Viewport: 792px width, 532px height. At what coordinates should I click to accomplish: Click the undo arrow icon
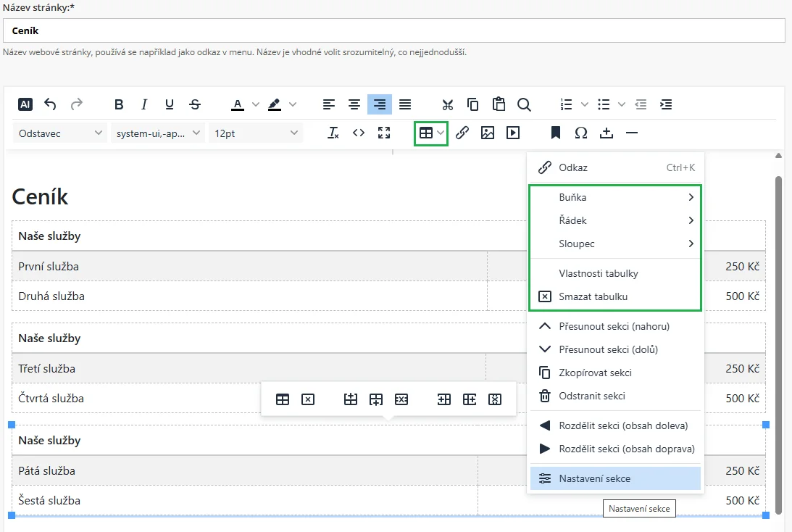50,104
